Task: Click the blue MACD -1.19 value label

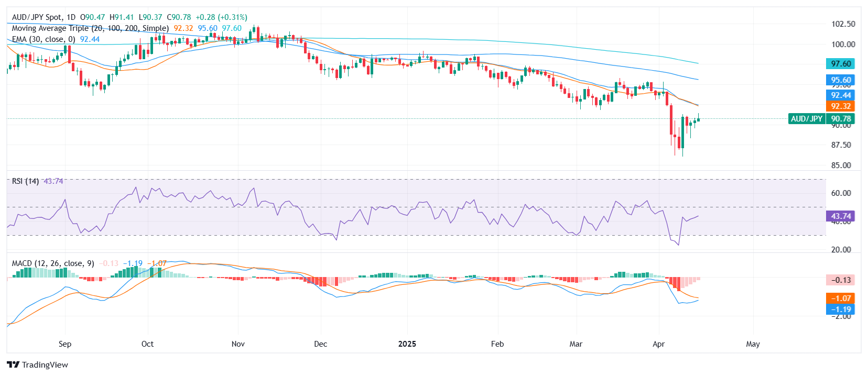Action: tap(840, 309)
